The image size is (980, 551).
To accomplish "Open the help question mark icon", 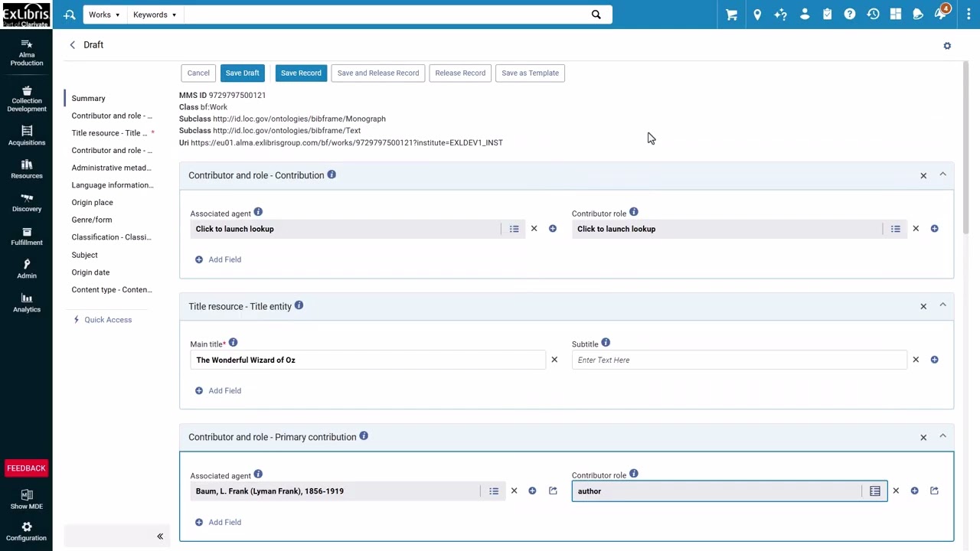I will tap(850, 15).
